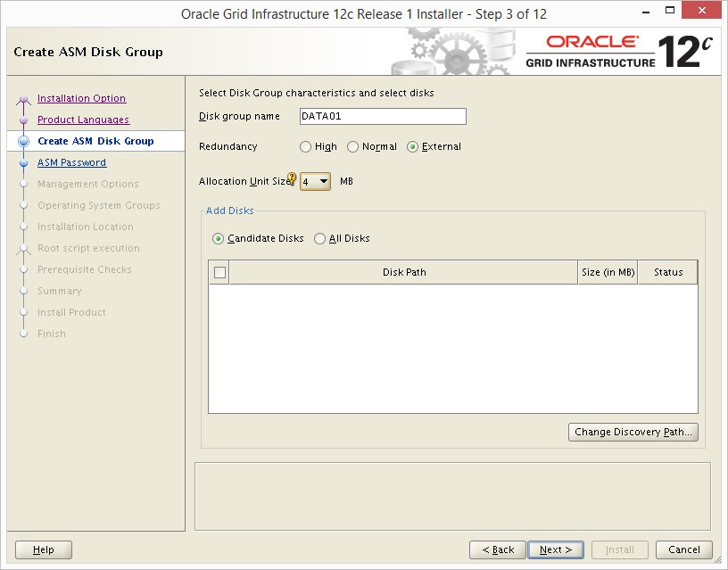The height and width of the screenshot is (570, 728).
Task: Choose Candidate Disks radio option
Action: (218, 238)
